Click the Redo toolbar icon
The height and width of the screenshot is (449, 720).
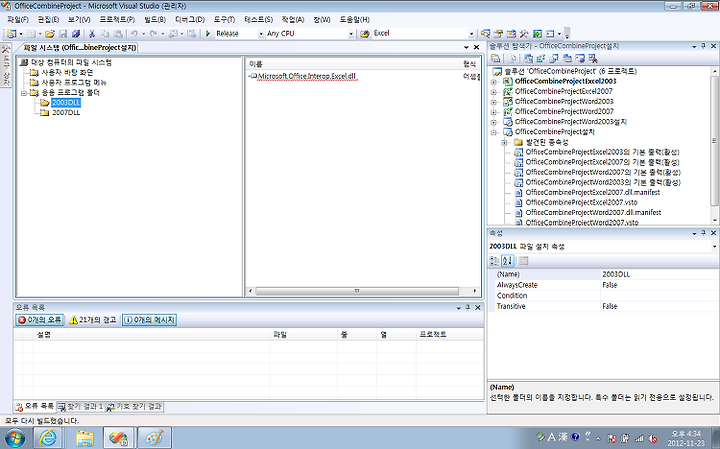click(x=153, y=34)
